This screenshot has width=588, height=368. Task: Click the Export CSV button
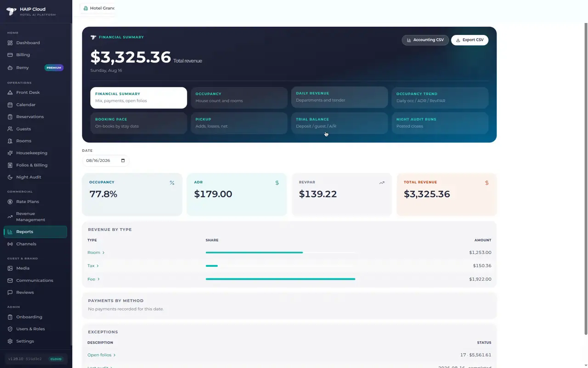469,40
